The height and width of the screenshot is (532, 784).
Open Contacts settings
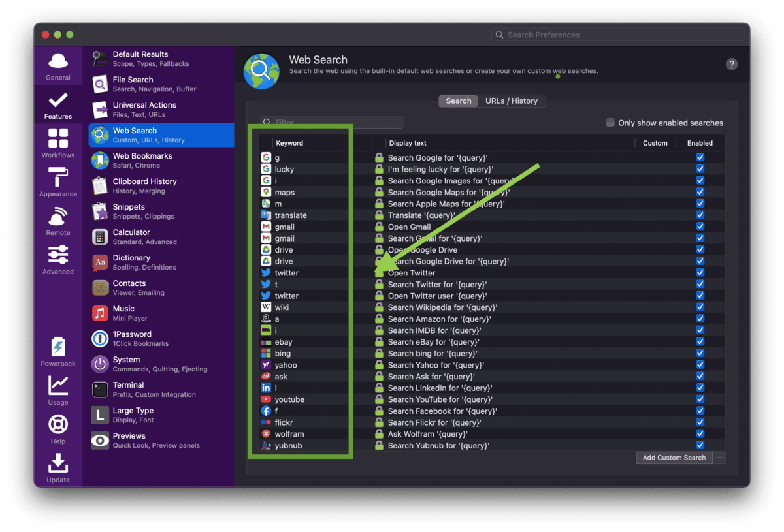click(161, 288)
